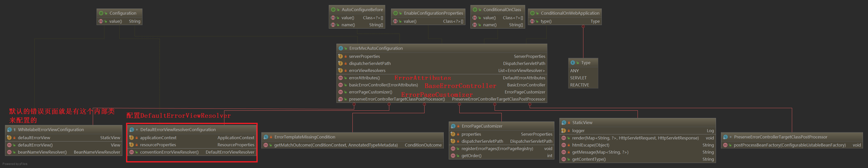Click the ConditionalOnWebApplication annotation icon
868x168 pixels.
tap(532, 13)
